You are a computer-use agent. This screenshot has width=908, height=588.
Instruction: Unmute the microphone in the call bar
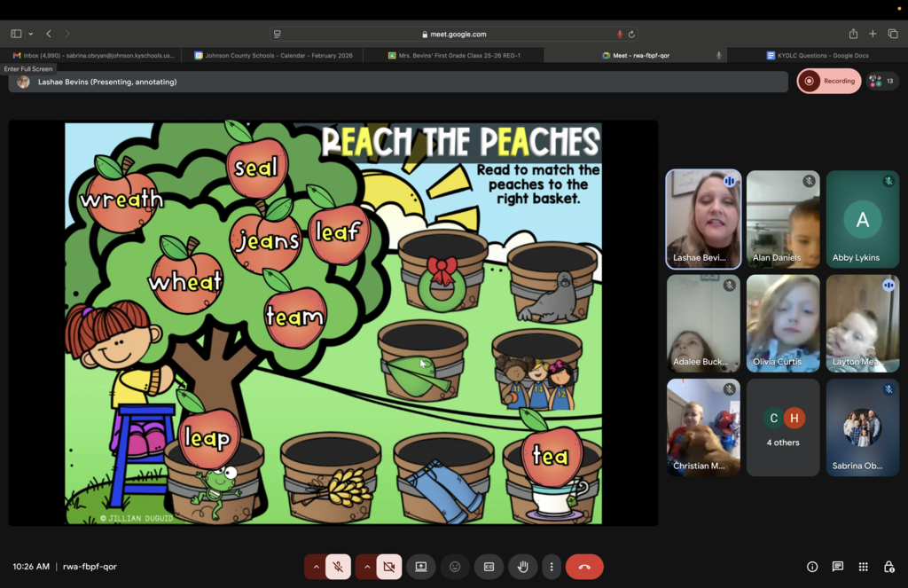coord(338,567)
